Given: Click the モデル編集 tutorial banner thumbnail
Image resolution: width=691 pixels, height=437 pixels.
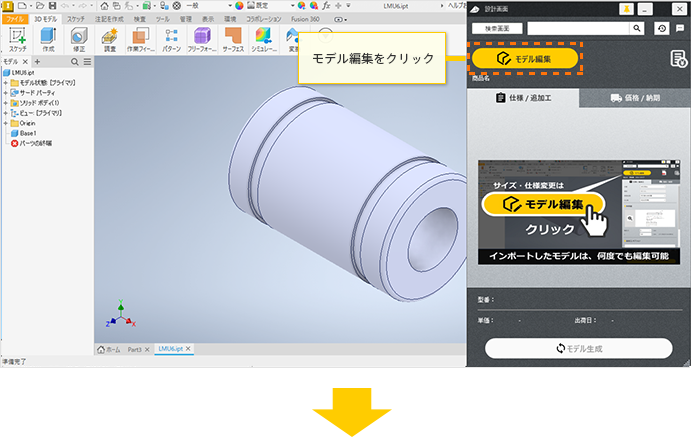Looking at the screenshot, I should (x=579, y=212).
